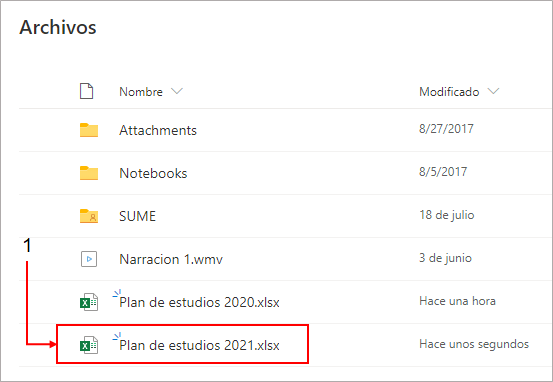Open the Attachments folder
The height and width of the screenshot is (382, 553).
(158, 131)
